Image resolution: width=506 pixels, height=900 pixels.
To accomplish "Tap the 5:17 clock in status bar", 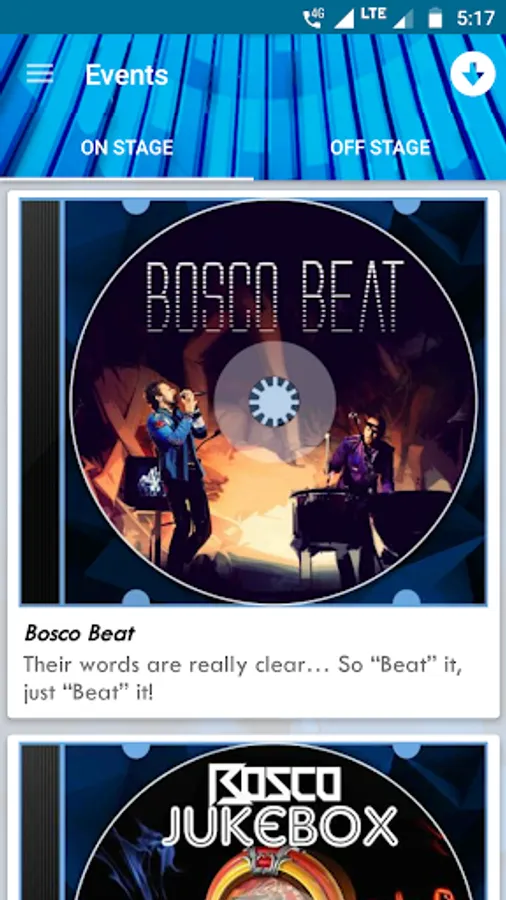I will 476,18.
